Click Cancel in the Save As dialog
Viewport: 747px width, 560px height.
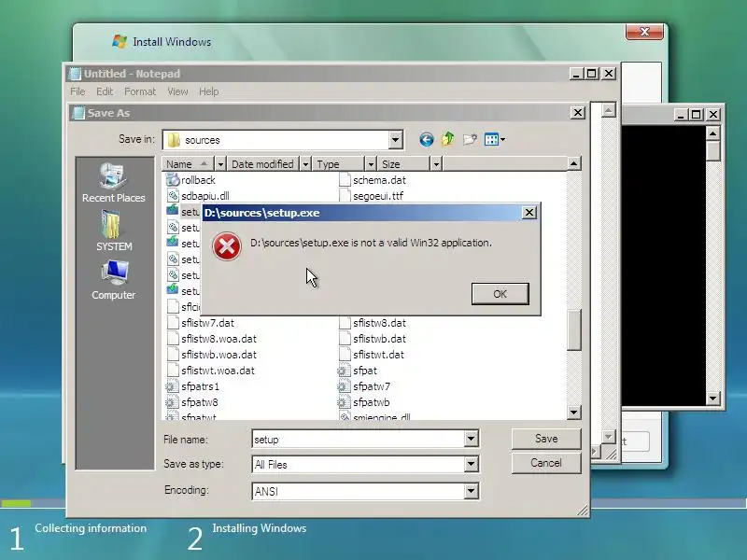[x=546, y=463]
